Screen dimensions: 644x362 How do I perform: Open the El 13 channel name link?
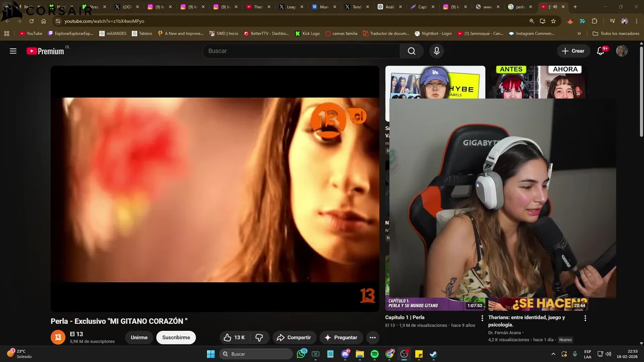(76, 334)
